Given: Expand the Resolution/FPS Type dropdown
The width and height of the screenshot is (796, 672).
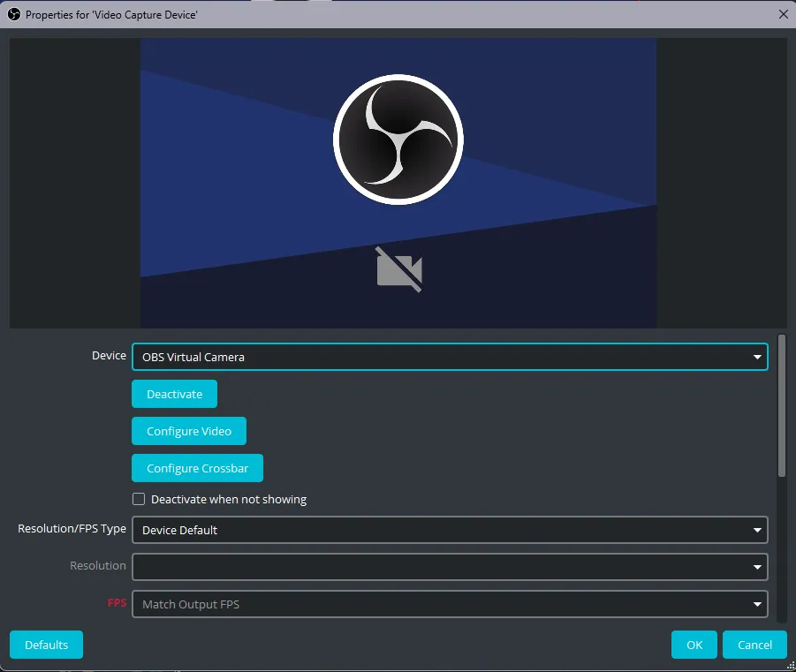Looking at the screenshot, I should [449, 530].
